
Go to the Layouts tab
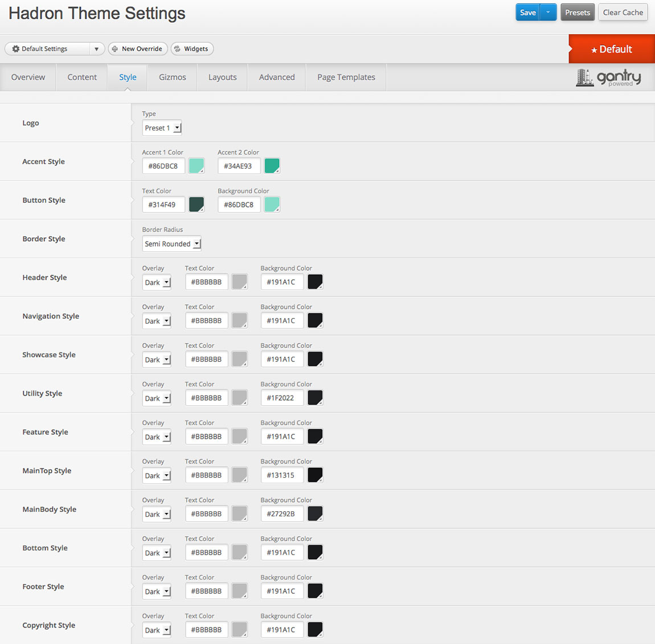pyautogui.click(x=222, y=78)
